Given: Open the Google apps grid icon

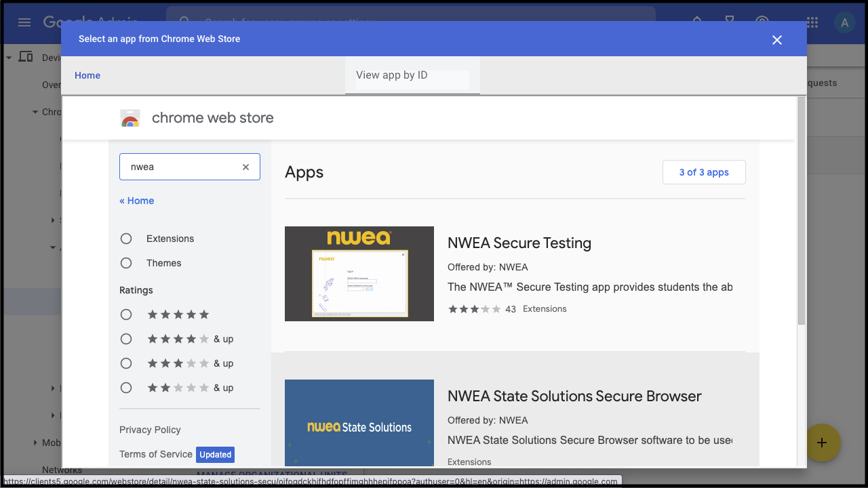Looking at the screenshot, I should (812, 22).
